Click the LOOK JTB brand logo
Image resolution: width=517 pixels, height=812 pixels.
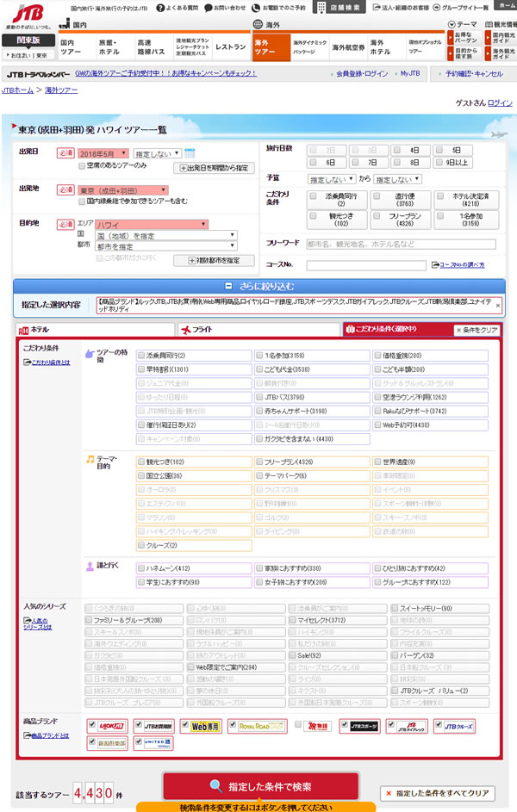tap(108, 726)
